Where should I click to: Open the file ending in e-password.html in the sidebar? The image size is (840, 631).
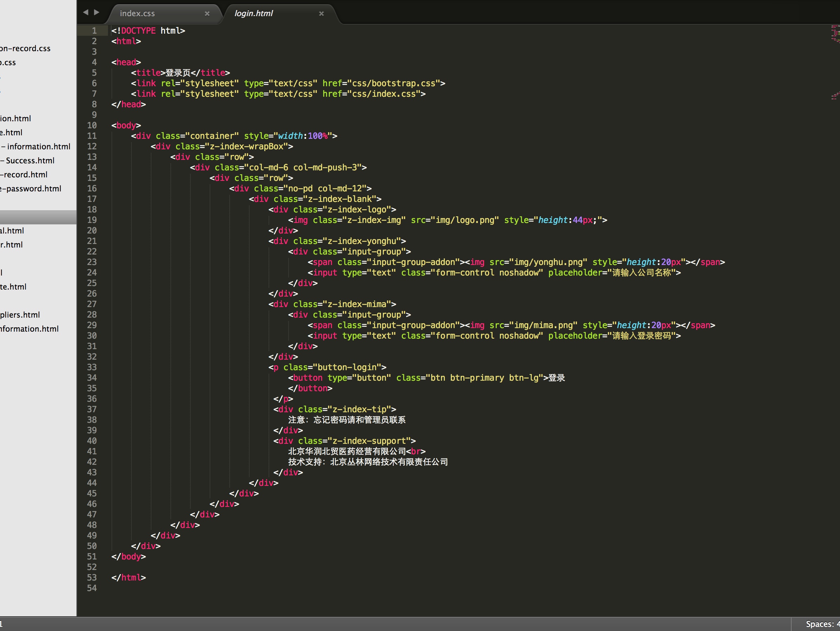31,189
